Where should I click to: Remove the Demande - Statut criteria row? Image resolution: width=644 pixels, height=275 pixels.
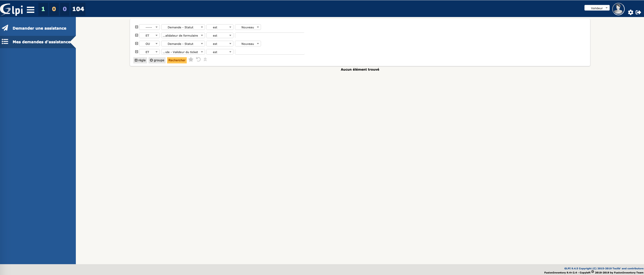137,27
